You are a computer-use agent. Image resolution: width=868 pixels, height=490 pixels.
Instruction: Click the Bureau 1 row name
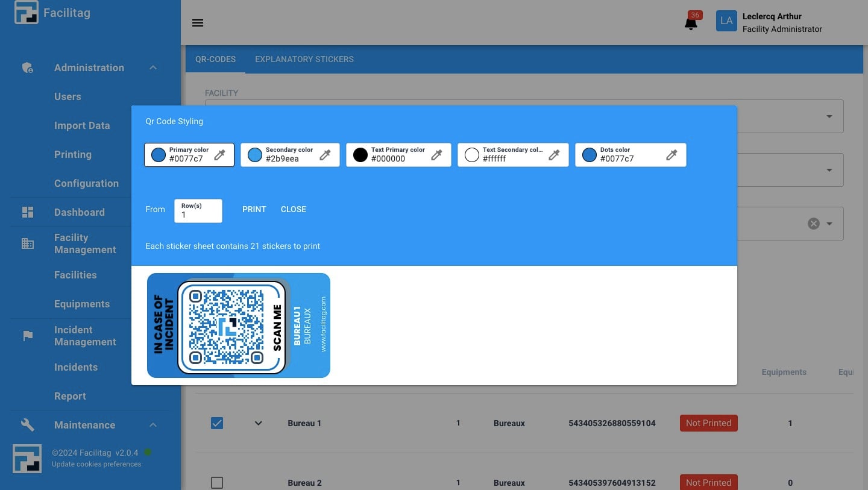304,423
